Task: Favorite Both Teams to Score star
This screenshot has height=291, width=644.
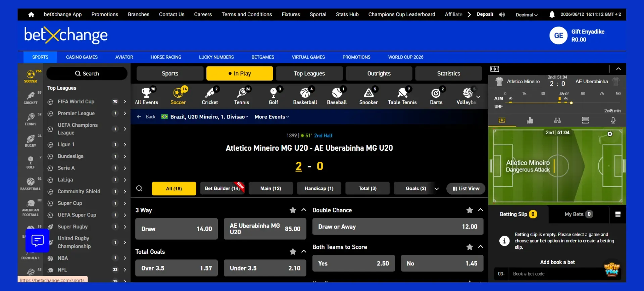Action: pyautogui.click(x=469, y=247)
